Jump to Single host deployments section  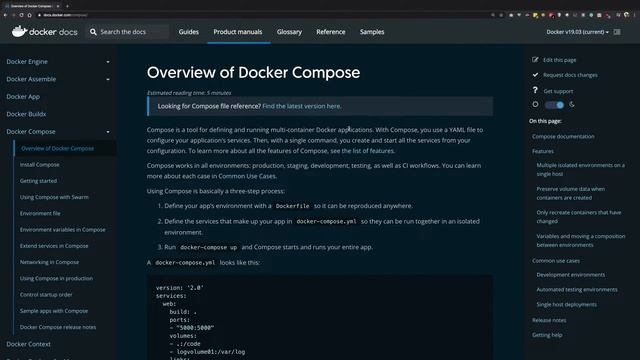pos(567,304)
